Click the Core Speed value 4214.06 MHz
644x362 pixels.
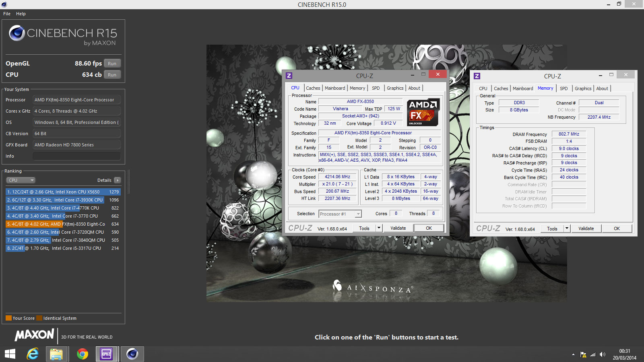tap(337, 177)
